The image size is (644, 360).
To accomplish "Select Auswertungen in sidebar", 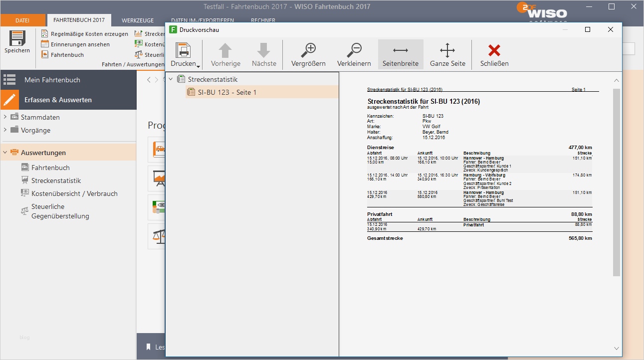I will pyautogui.click(x=43, y=153).
